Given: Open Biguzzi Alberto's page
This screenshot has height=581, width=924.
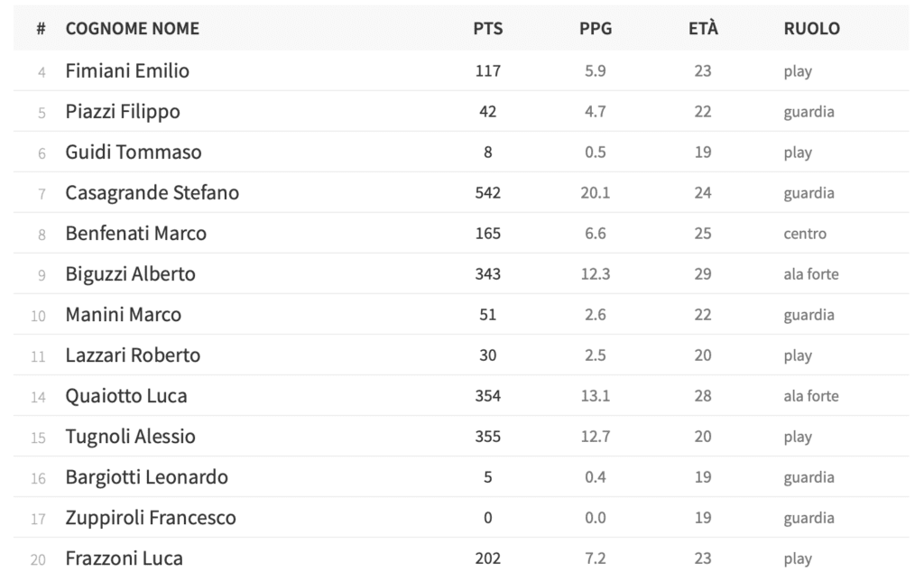Looking at the screenshot, I should click(130, 274).
